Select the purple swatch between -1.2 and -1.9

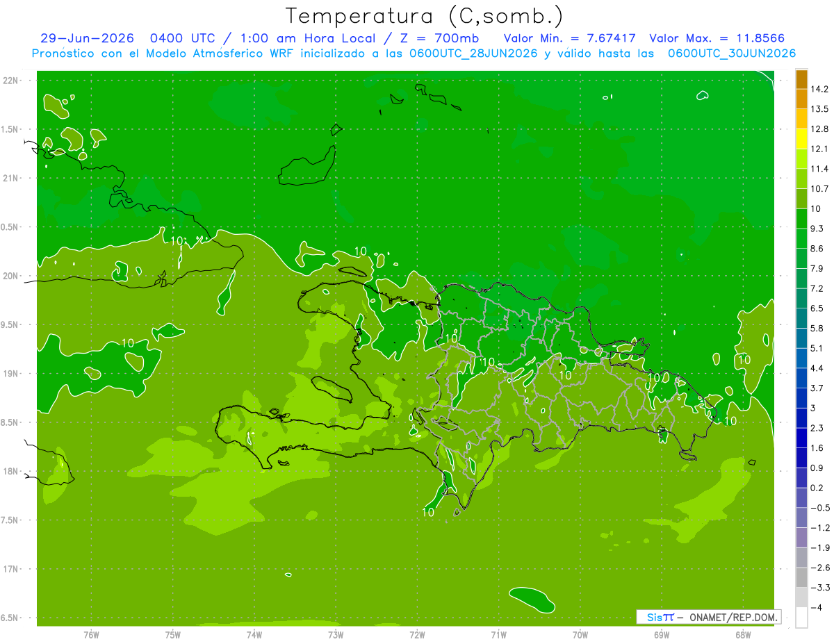click(801, 538)
